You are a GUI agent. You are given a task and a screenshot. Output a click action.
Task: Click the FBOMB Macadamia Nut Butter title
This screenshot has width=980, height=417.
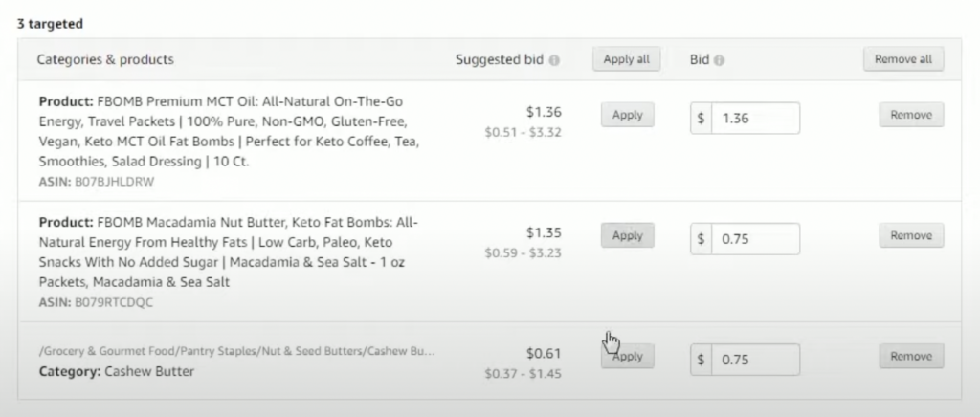click(228, 252)
